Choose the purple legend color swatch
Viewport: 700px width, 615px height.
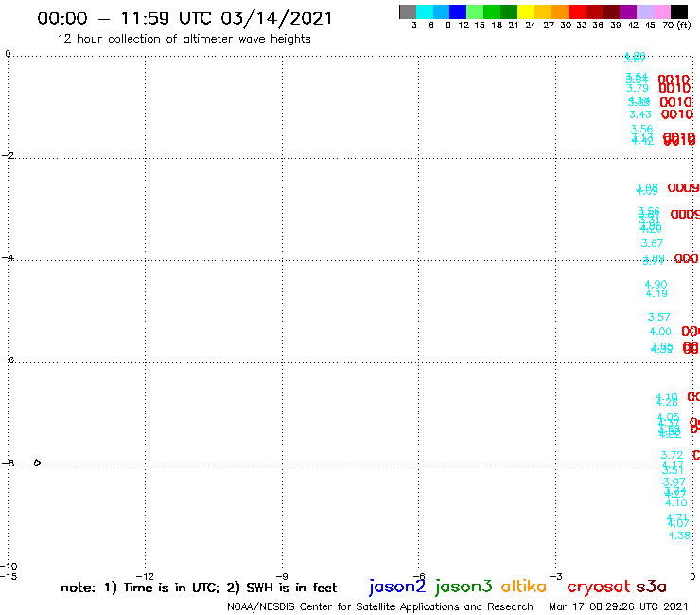pos(627,11)
